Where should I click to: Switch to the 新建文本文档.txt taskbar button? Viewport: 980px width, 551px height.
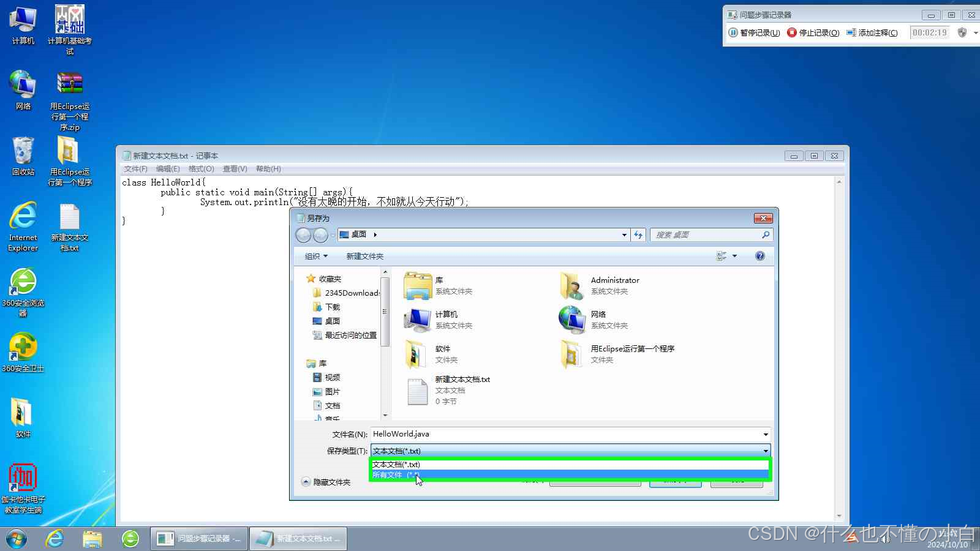click(x=298, y=539)
